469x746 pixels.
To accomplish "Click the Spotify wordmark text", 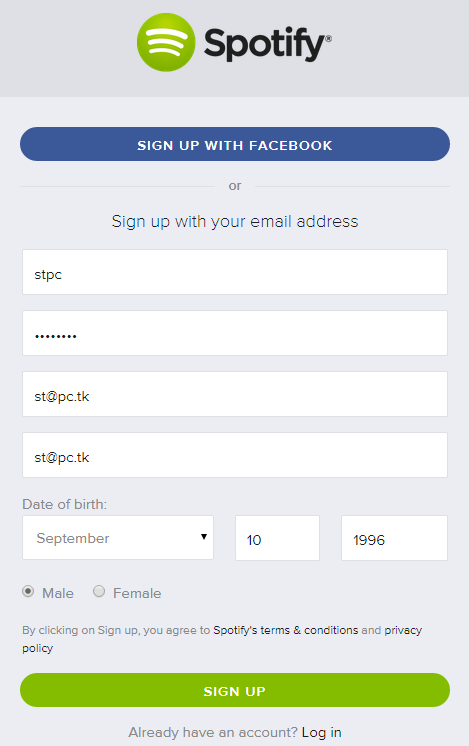I will 268,44.
